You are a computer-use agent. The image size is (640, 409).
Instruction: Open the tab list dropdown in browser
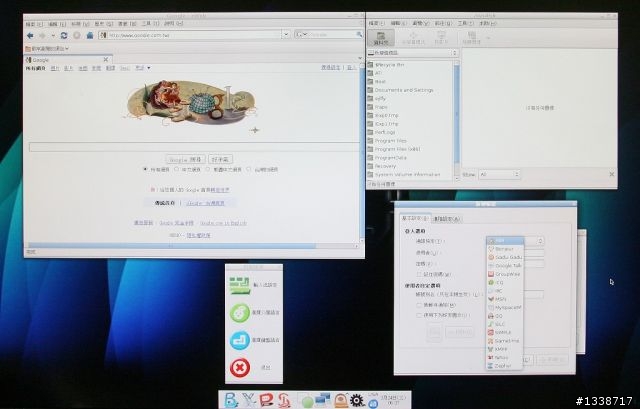[x=360, y=59]
